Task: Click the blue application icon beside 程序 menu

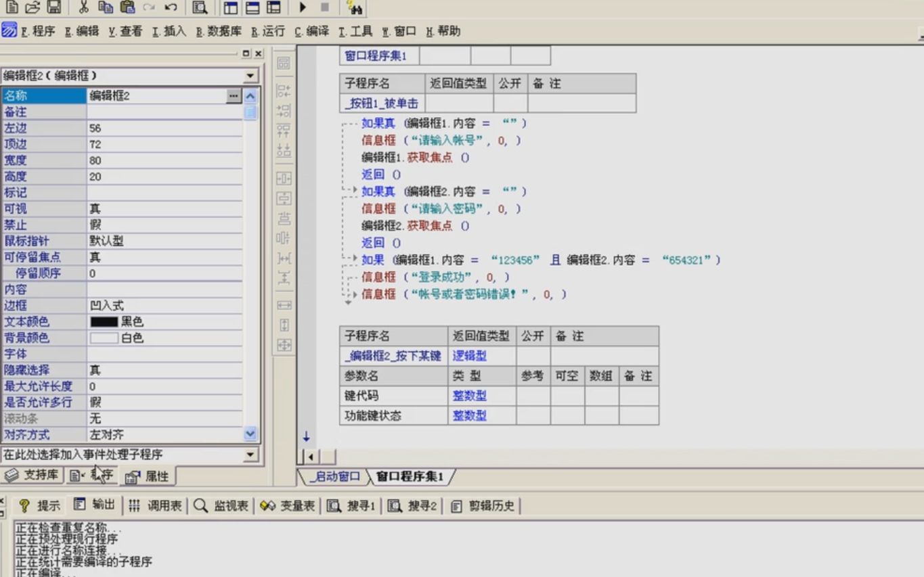Action: (9, 30)
